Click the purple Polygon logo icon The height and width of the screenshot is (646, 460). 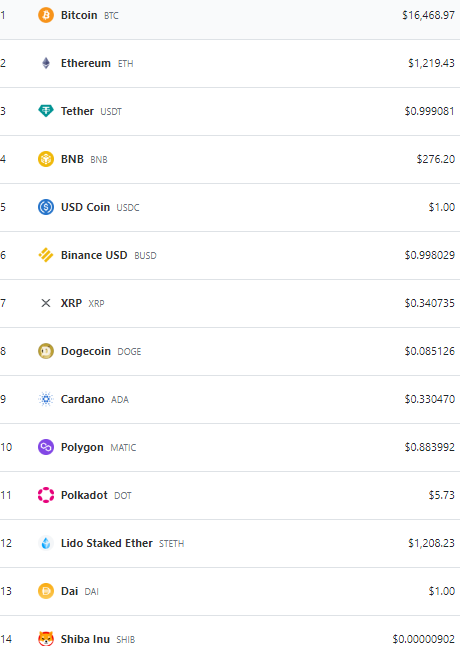46,447
